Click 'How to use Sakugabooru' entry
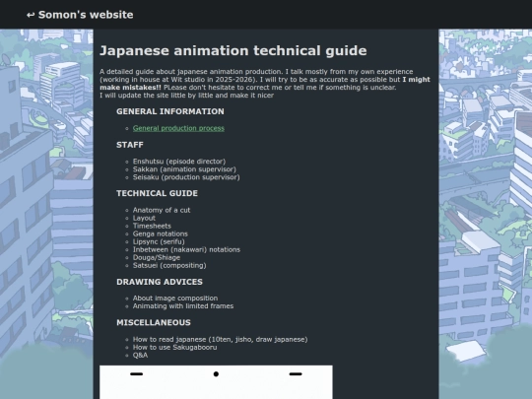 coord(174,348)
